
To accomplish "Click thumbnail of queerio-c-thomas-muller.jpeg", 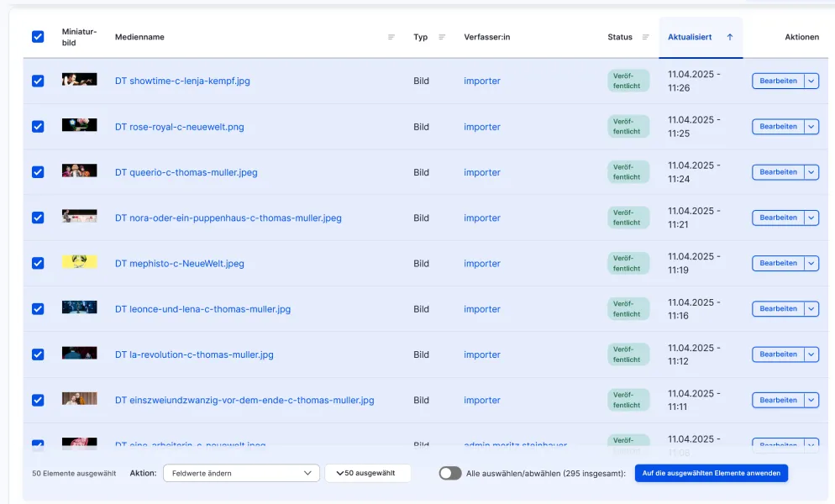I will 79,171.
